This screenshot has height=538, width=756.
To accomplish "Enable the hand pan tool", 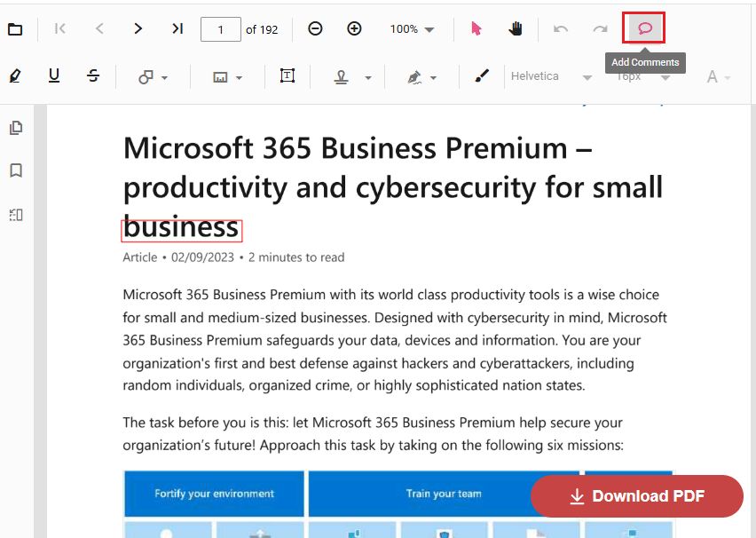I will tap(516, 29).
